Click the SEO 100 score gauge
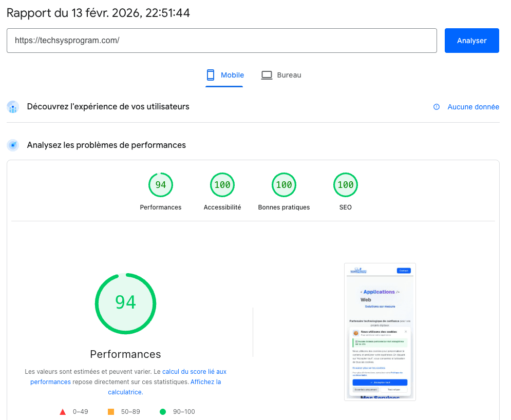This screenshot has width=511, height=420. (x=345, y=184)
